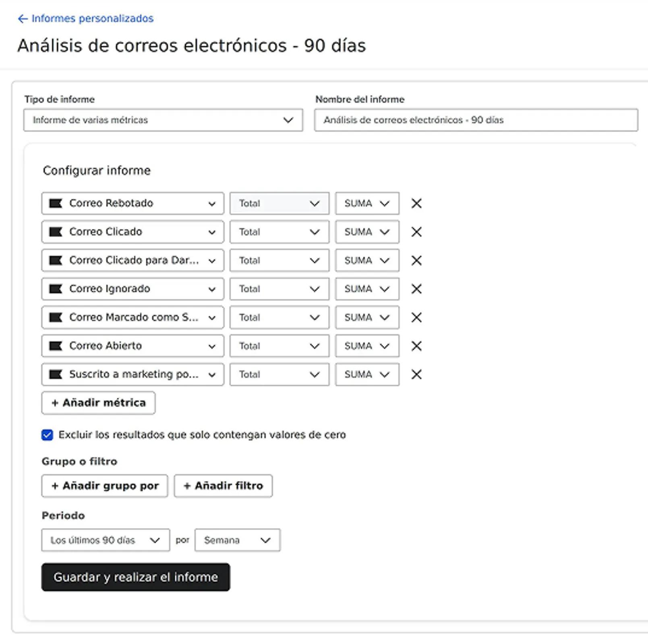Uncheck Excluir los resultados con valores de cero
This screenshot has height=644, width=648.
coord(47,435)
